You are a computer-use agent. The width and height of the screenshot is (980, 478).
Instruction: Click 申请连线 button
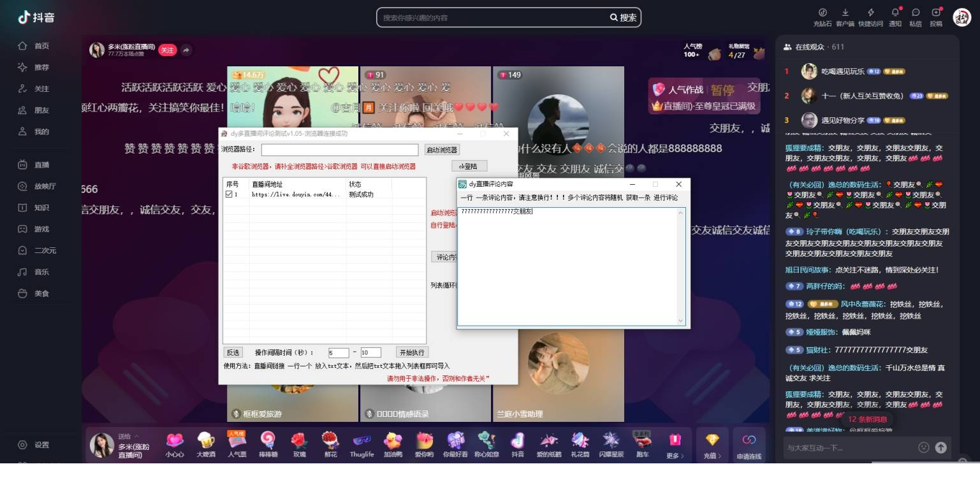pos(749,444)
